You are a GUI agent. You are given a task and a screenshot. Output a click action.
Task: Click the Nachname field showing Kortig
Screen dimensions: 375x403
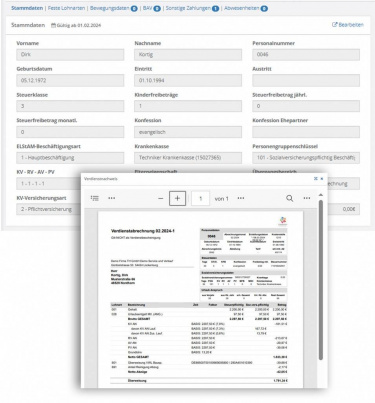188,55
